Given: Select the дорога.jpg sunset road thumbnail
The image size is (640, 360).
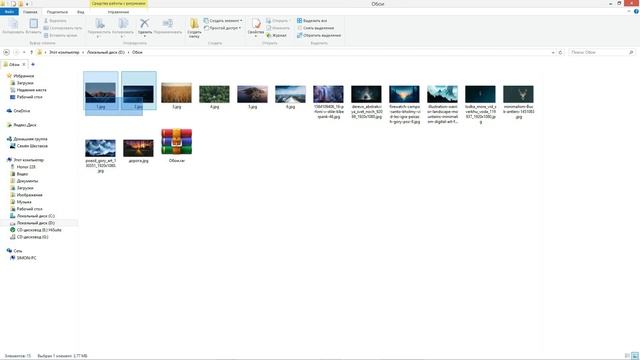Looking at the screenshot, I should [138, 148].
